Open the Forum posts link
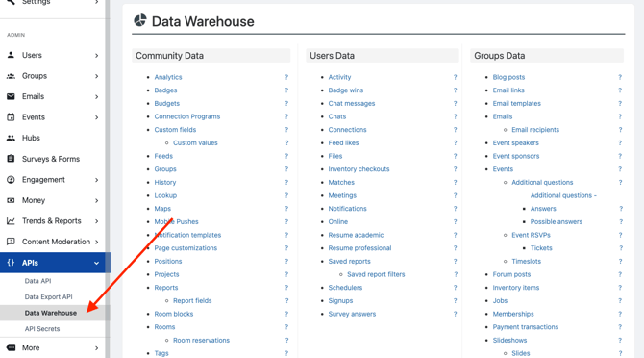The width and height of the screenshot is (644, 358). (x=511, y=274)
